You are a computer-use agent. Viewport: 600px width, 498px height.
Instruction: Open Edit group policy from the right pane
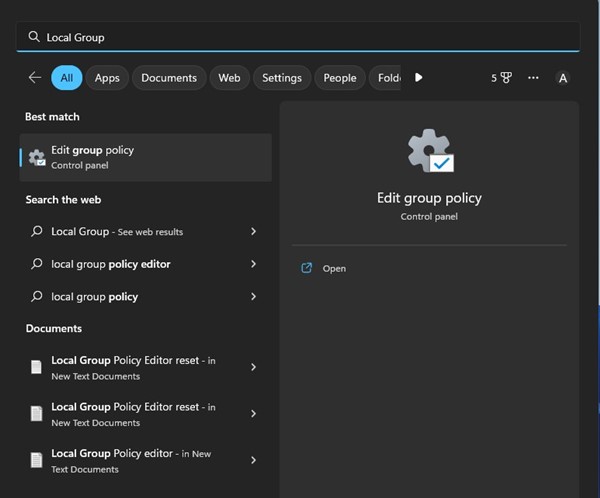pyautogui.click(x=334, y=268)
